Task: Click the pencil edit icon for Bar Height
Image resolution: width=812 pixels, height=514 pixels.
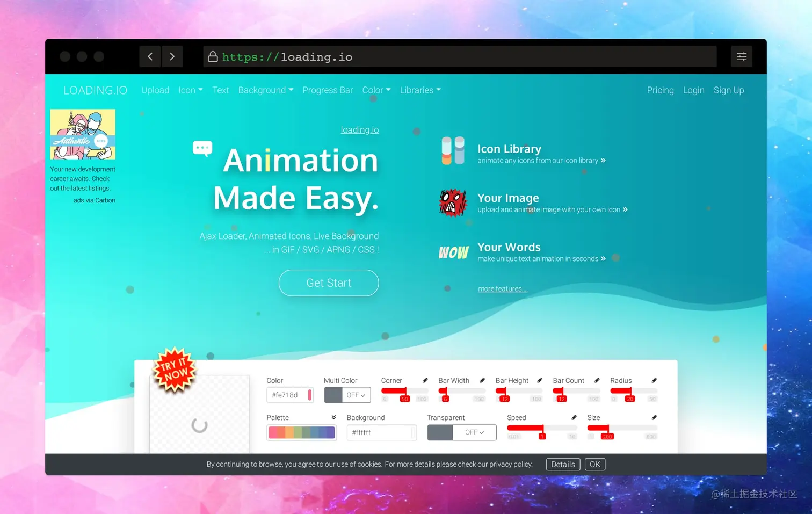Action: pos(540,380)
